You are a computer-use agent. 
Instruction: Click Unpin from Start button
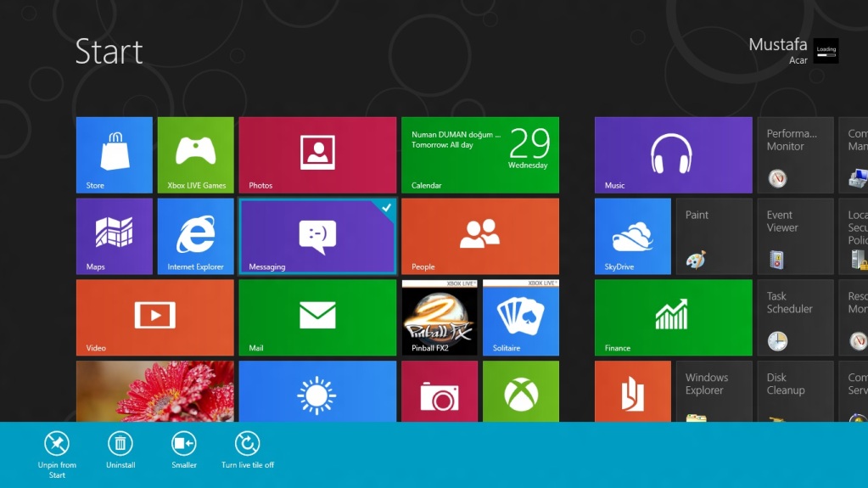click(x=57, y=454)
